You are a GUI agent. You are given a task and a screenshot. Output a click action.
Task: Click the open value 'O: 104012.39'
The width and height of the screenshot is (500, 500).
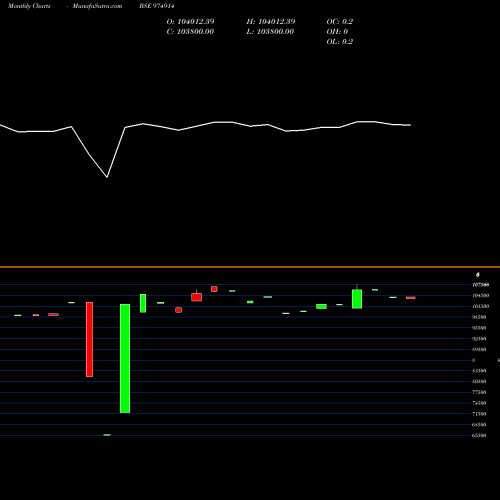pyautogui.click(x=190, y=22)
